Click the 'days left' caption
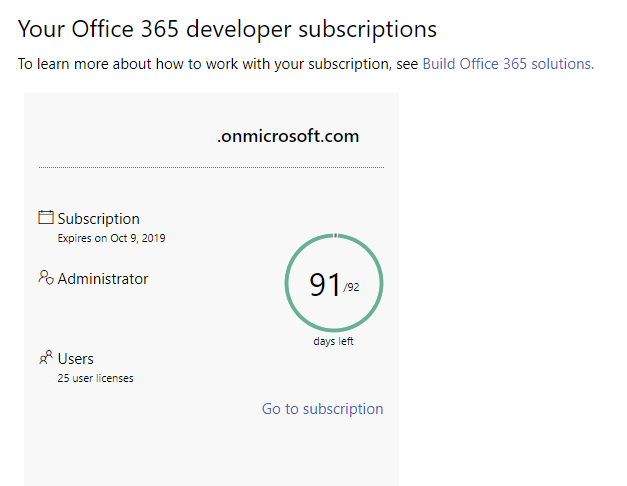 tap(333, 341)
